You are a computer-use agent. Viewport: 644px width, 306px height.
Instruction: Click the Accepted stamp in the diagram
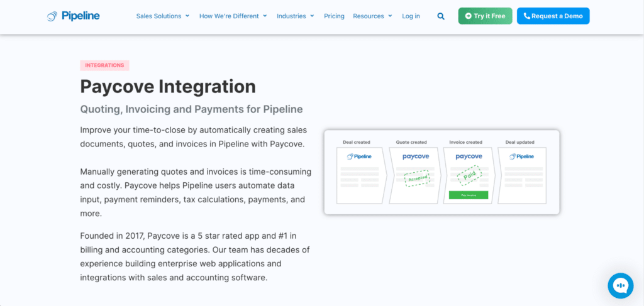[418, 178]
